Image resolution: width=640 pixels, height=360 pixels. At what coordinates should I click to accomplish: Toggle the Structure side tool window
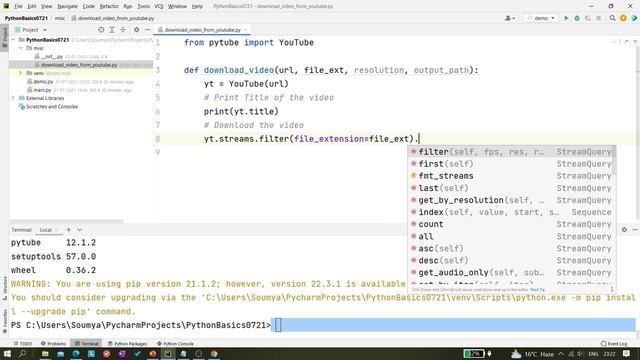click(4, 289)
